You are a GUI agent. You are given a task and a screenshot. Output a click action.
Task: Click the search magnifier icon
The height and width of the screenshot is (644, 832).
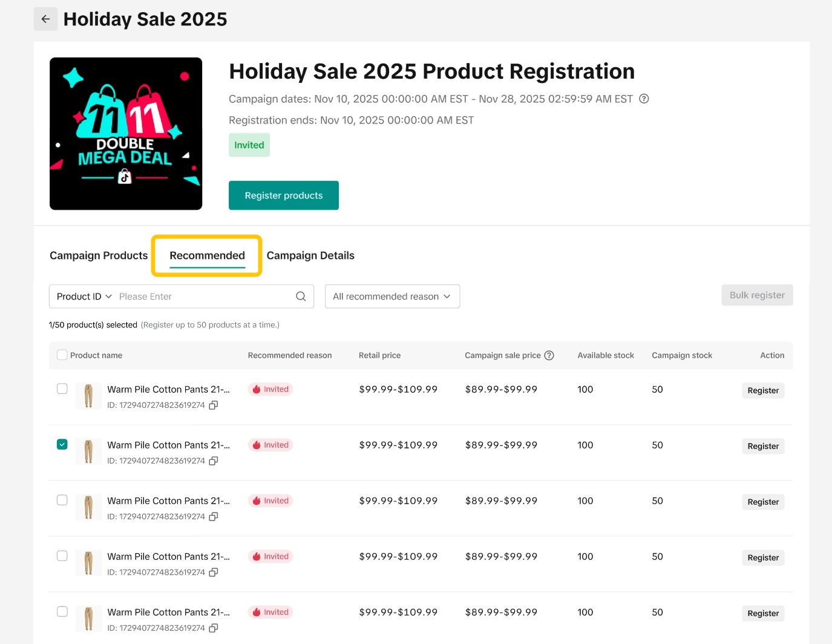(x=301, y=297)
